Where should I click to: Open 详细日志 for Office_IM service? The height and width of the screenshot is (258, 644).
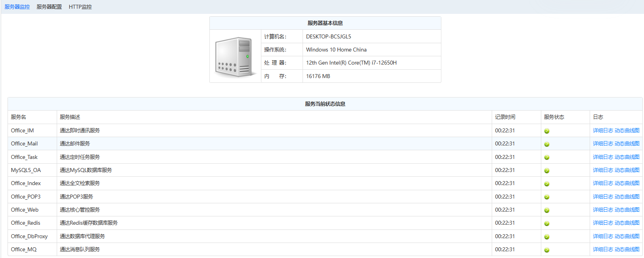tap(603, 130)
